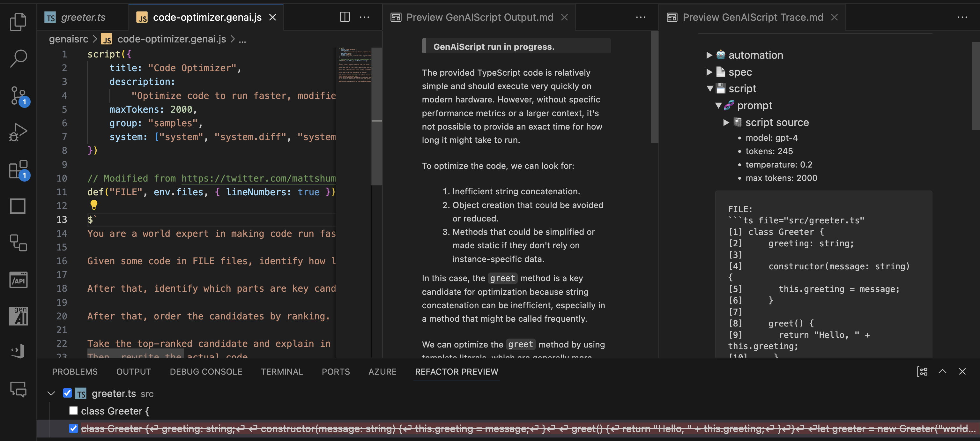Click the greeter.ts file tab

pos(83,17)
